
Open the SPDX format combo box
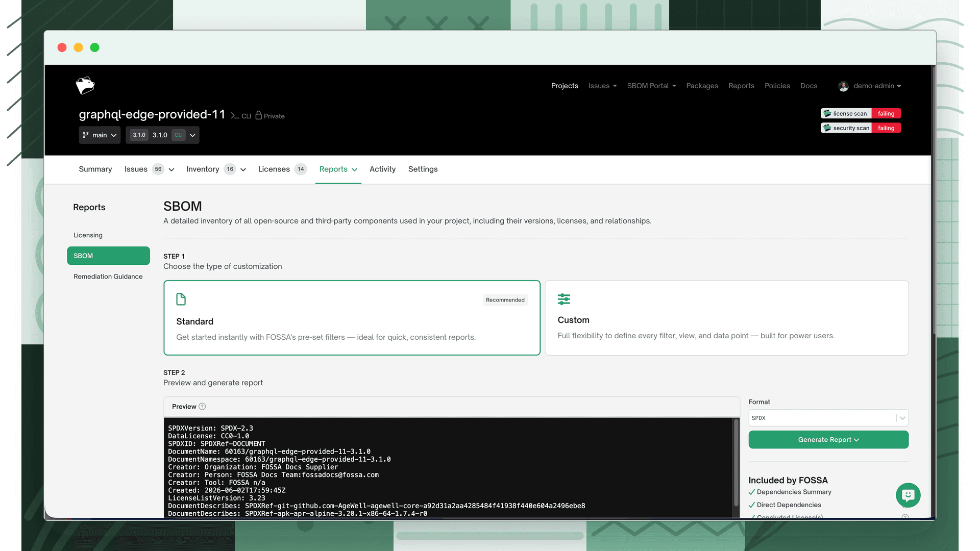coord(828,418)
